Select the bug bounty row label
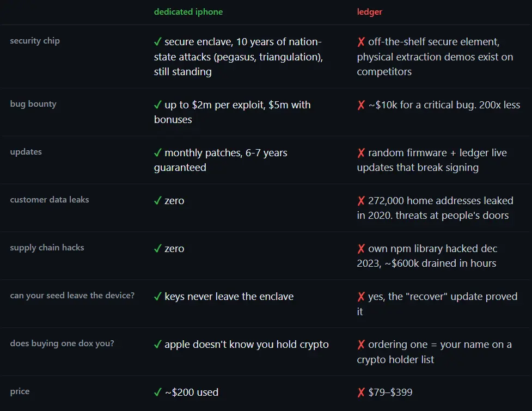 pyautogui.click(x=33, y=104)
